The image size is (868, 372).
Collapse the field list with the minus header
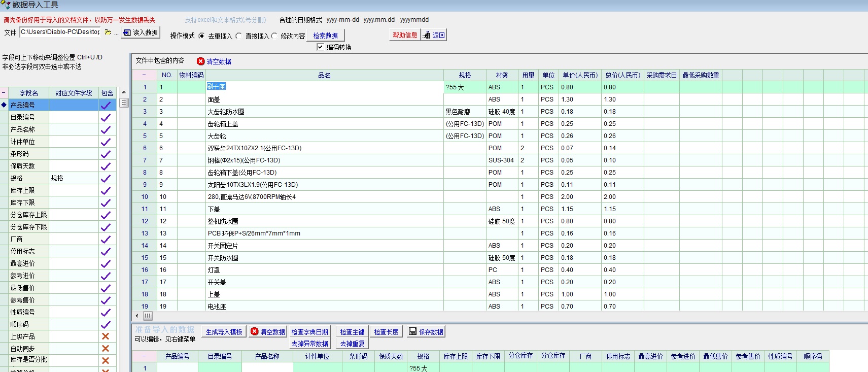pos(4,93)
